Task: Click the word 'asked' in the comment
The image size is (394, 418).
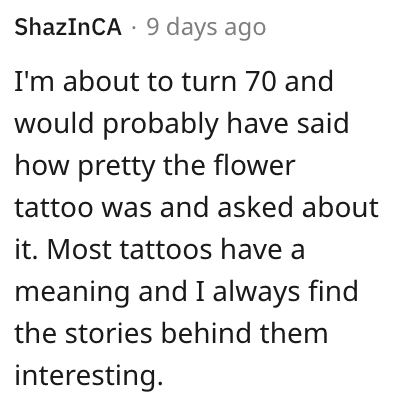Action: pyautogui.click(x=256, y=207)
